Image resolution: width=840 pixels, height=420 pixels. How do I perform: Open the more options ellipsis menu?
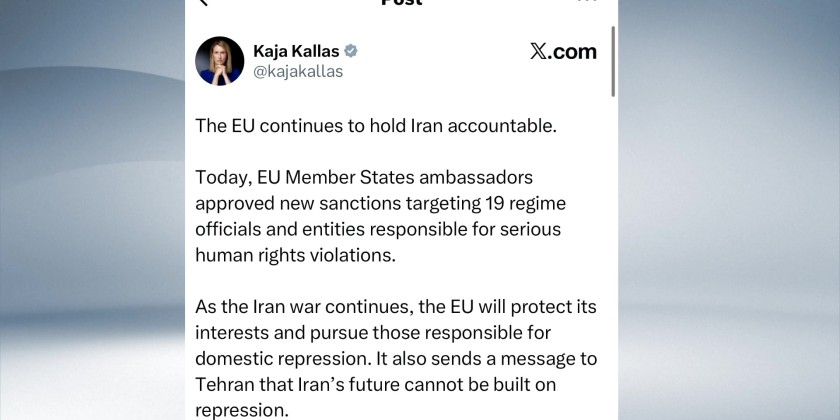590,3
